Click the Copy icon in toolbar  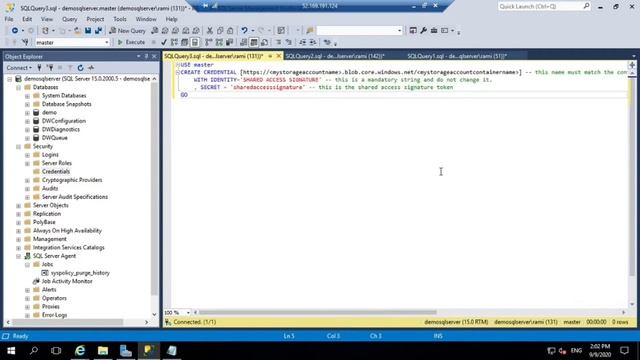pyautogui.click(x=220, y=31)
